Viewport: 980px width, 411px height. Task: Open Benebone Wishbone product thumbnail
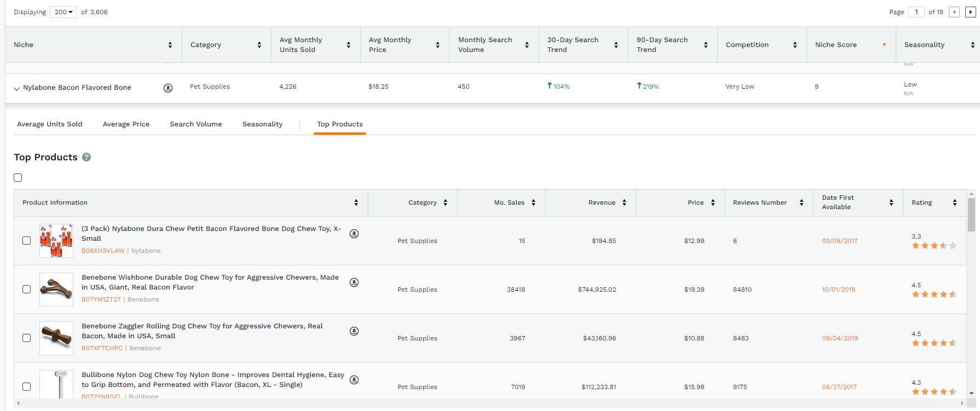tap(56, 290)
